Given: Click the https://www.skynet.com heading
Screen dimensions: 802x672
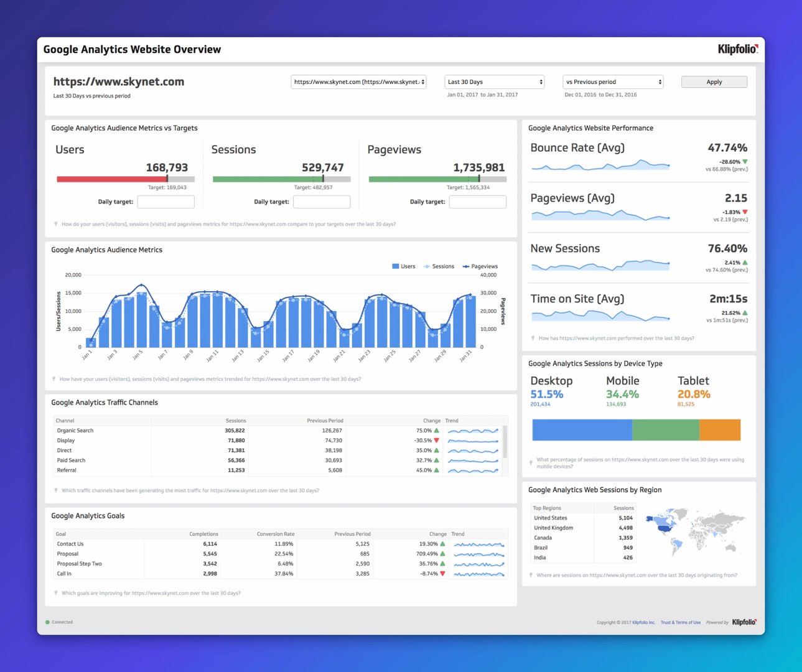Looking at the screenshot, I should point(119,82).
